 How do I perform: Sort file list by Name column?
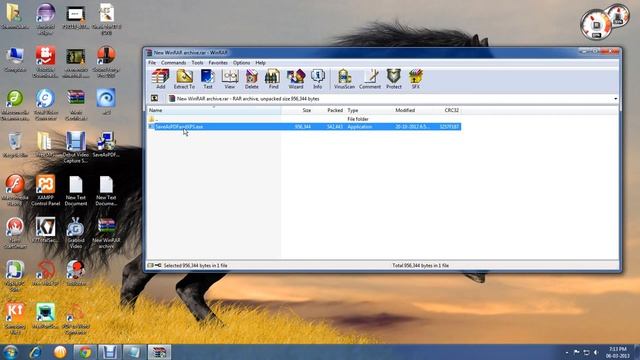214,110
